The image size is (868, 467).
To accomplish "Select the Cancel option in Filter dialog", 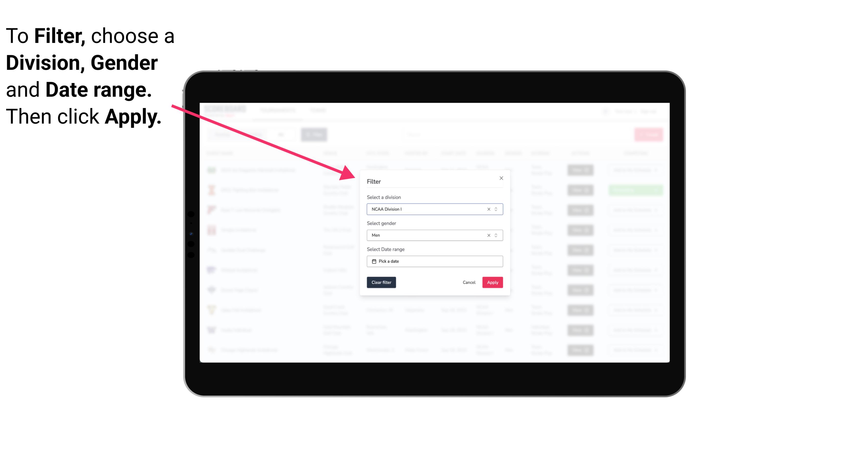I will (469, 283).
